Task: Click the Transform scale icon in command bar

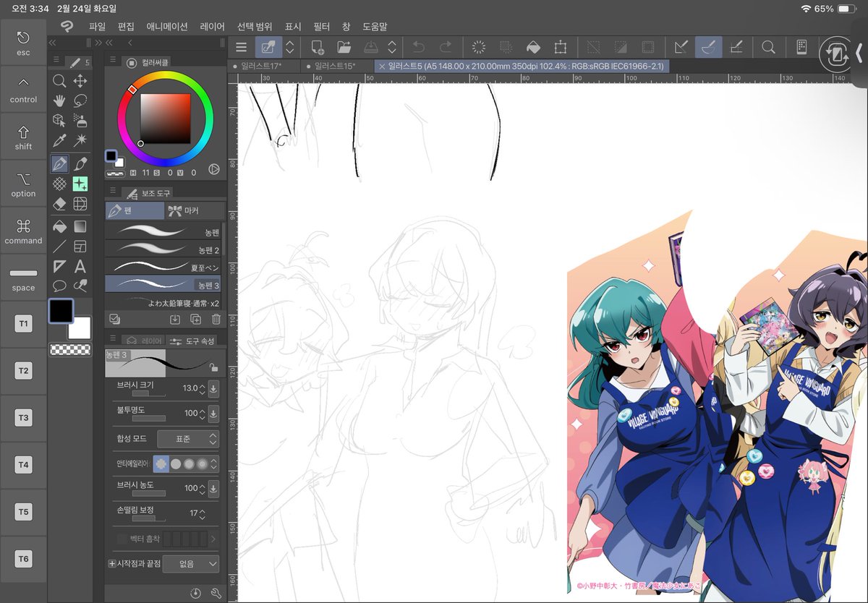Action: pos(561,47)
